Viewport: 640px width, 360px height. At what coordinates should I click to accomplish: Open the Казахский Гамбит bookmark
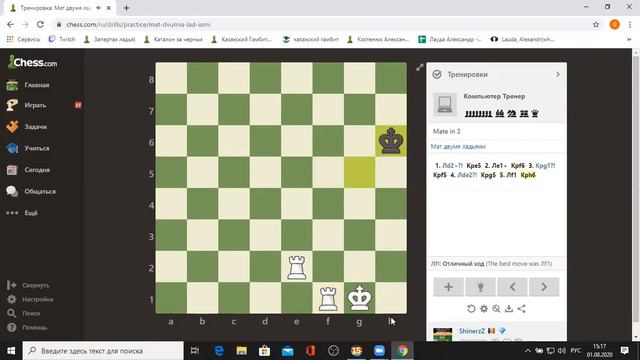click(241, 39)
